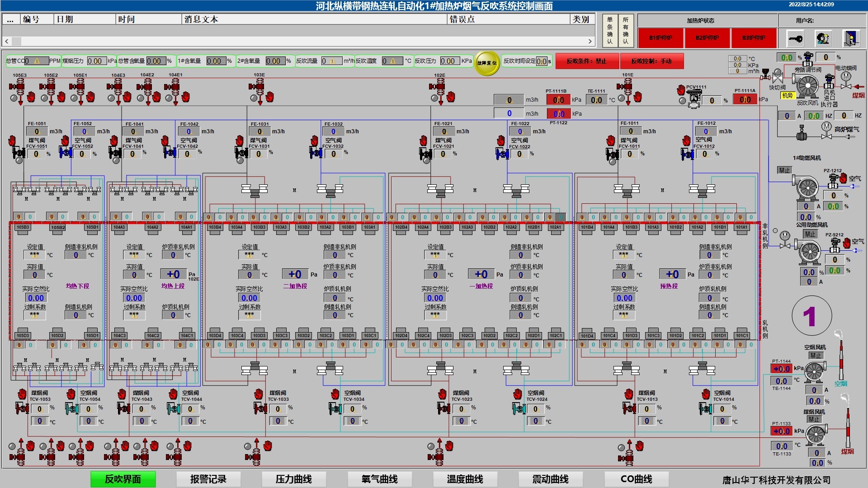
Task: Click the 快切阀 quick-cut valve symbol
Action: [778, 78]
